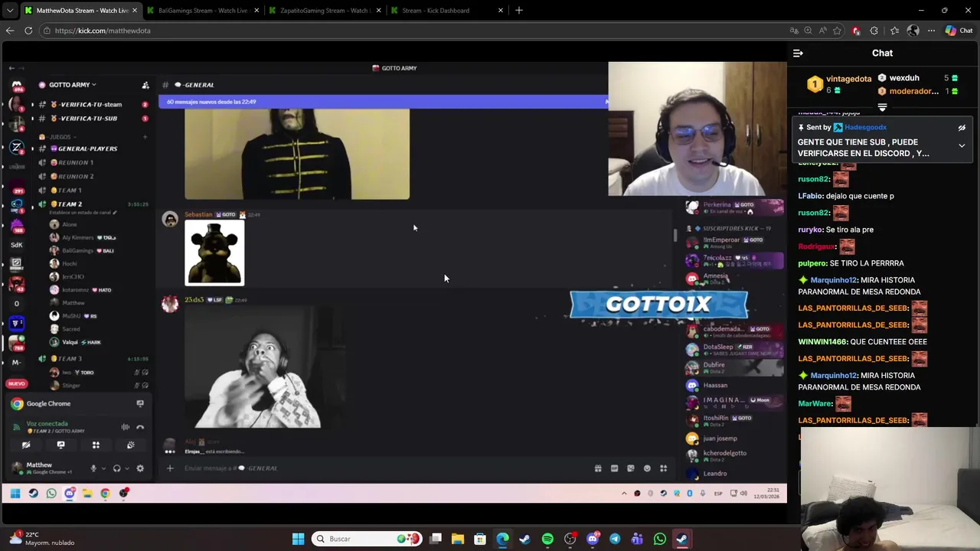The height and width of the screenshot is (551, 980).
Task: Join REUNION 2 voice channel
Action: coord(77,176)
